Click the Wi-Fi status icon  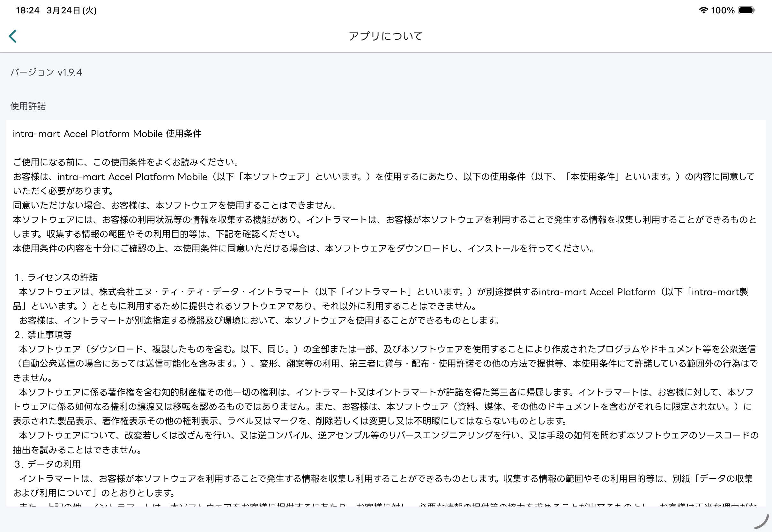[703, 10]
